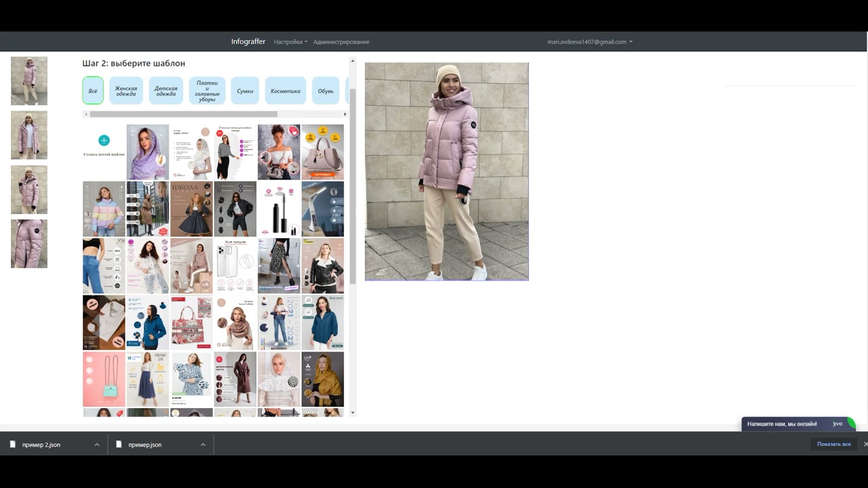Choose the mint bag on pink template
The width and height of the screenshot is (868, 488).
[x=104, y=380]
